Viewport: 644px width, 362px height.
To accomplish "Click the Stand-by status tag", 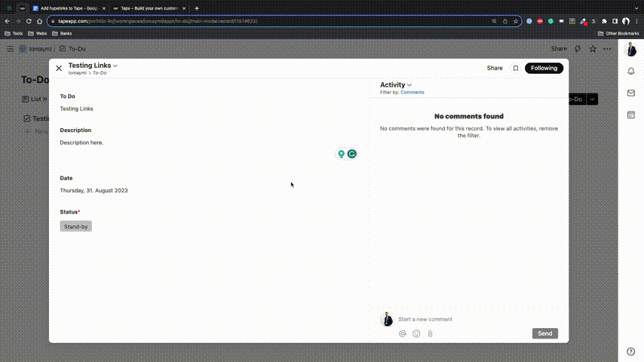I will [76, 226].
